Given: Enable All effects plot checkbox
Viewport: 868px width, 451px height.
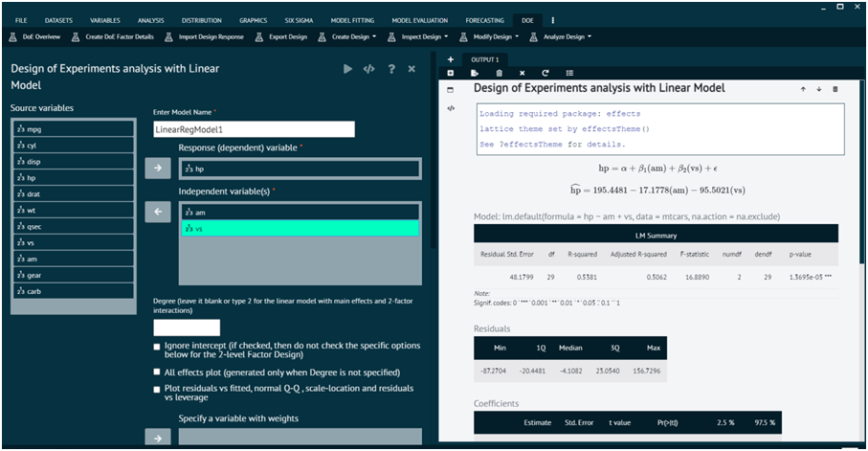Looking at the screenshot, I should 157,372.
